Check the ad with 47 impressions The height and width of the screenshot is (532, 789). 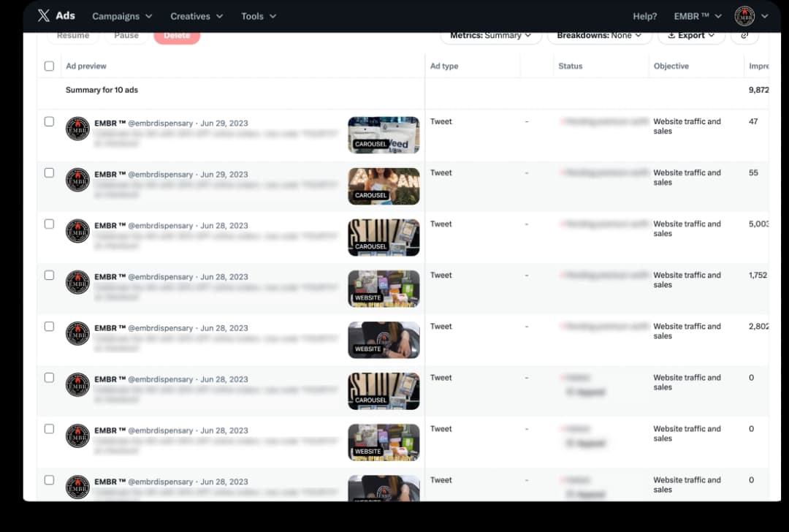[x=50, y=122]
